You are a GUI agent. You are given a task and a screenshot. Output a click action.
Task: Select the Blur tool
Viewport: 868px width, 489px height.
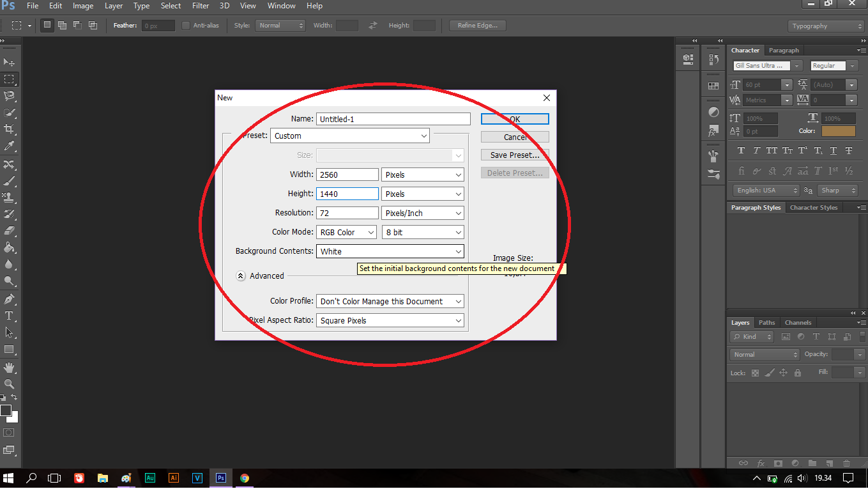click(9, 265)
